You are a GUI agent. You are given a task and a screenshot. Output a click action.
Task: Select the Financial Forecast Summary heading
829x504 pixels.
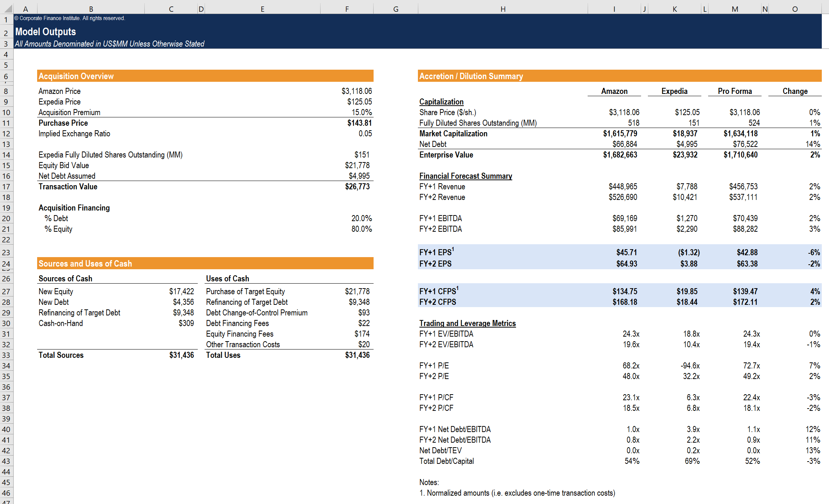465,176
